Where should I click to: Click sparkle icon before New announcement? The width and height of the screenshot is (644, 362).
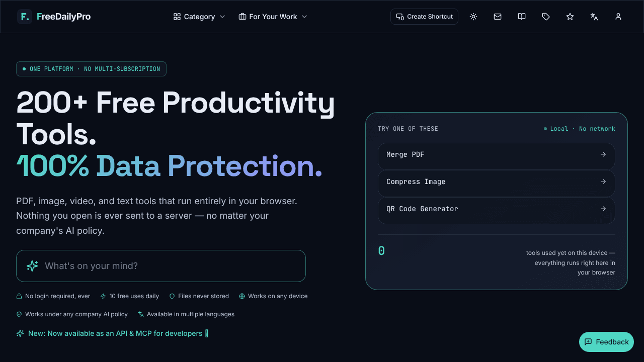pyautogui.click(x=20, y=333)
